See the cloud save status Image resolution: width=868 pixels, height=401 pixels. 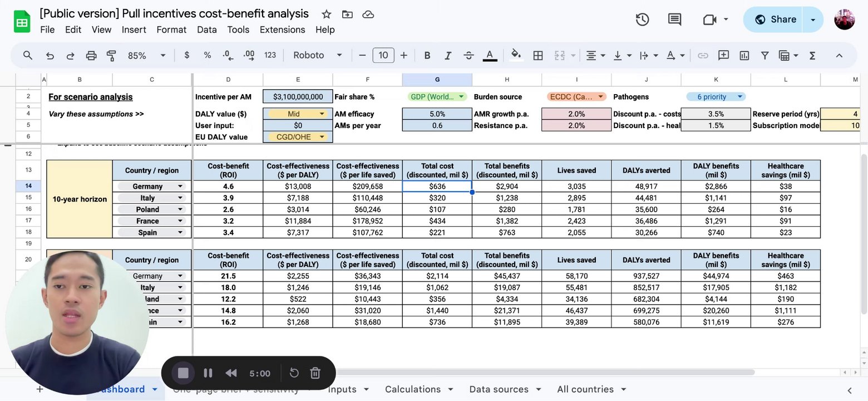coord(368,14)
